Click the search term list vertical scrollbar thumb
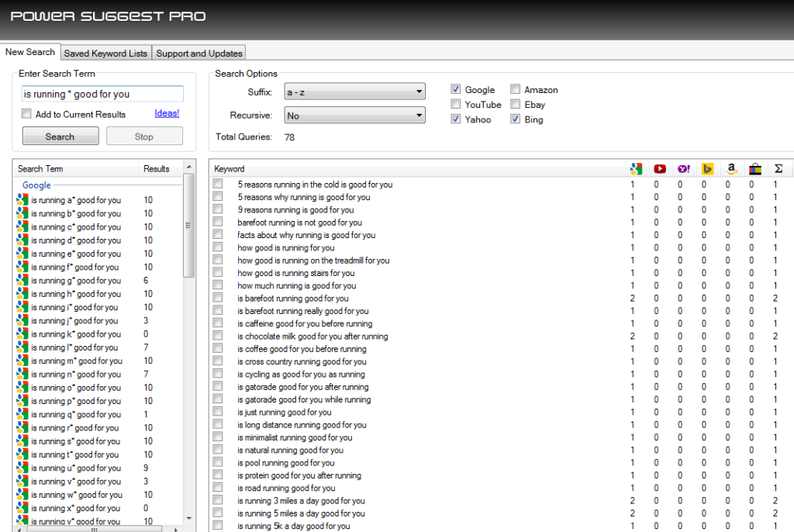The width and height of the screenshot is (794, 532). (188, 226)
